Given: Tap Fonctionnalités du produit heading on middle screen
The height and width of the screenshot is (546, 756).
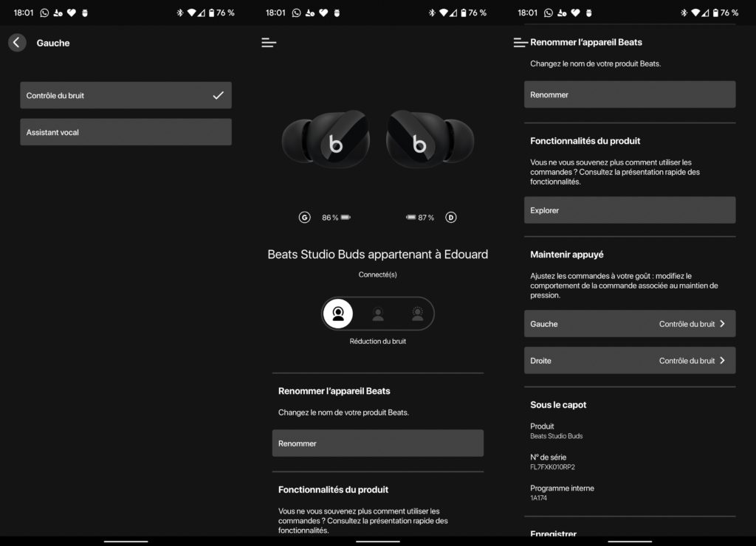Looking at the screenshot, I should [x=333, y=490].
